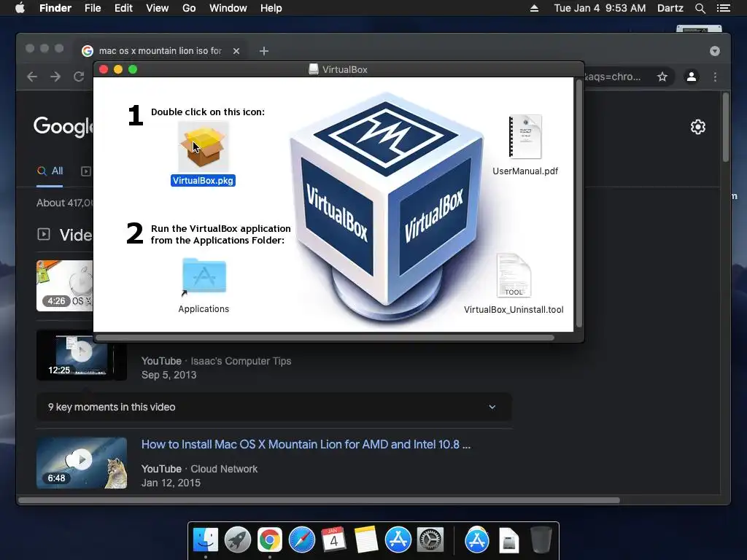Open Safari from the Dock
Viewport: 747px width, 560px height.
point(301,540)
